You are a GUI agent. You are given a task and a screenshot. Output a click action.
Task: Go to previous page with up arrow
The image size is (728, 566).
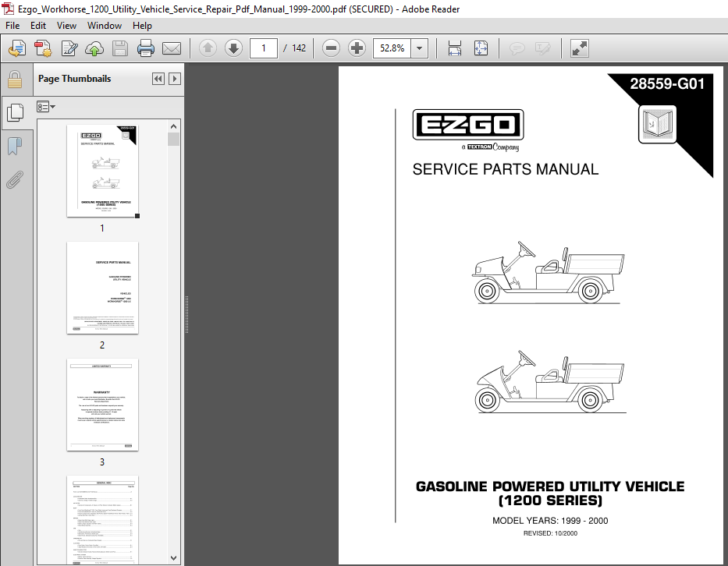(208, 48)
